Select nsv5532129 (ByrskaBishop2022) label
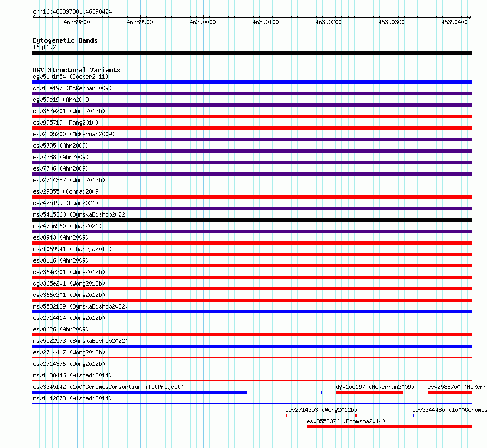 [x=80, y=306]
